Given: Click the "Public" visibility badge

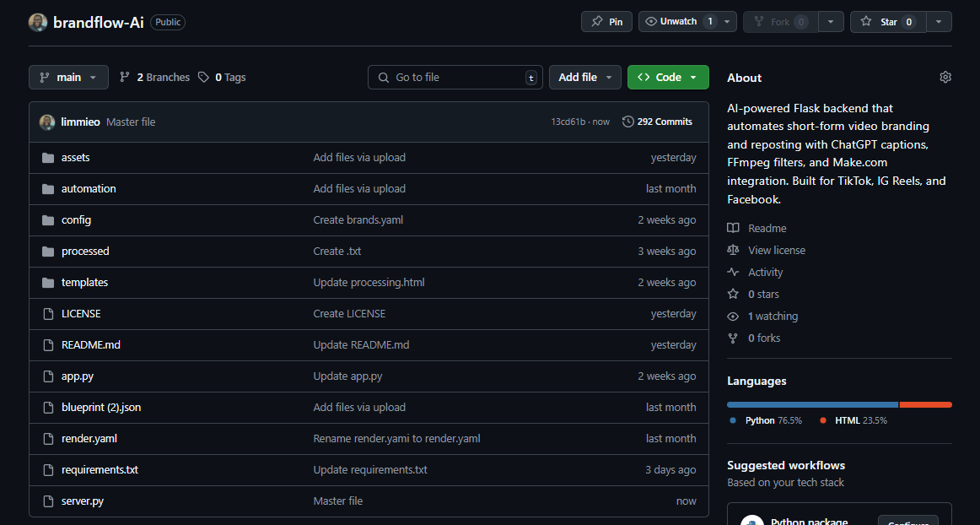Looking at the screenshot, I should click(x=168, y=23).
